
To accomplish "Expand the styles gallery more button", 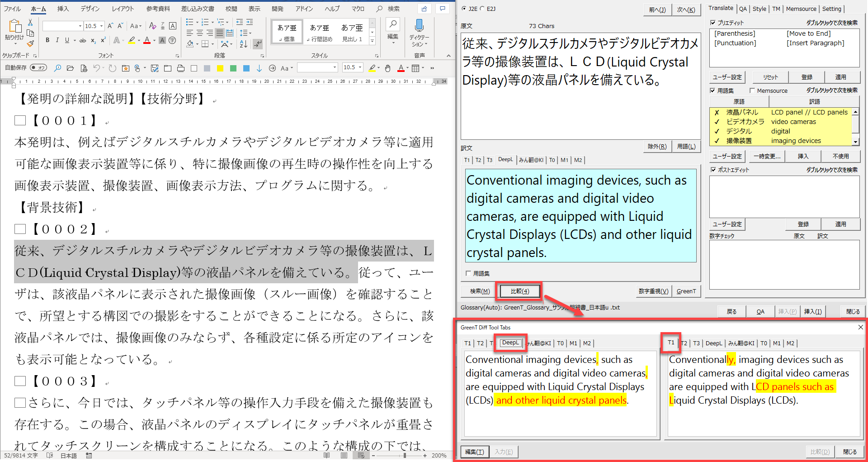I will [372, 41].
